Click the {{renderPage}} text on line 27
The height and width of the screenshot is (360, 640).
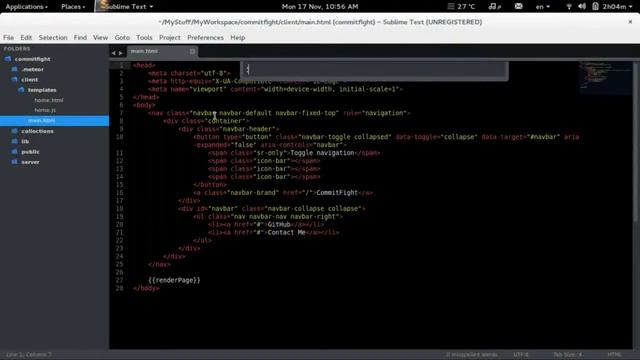tap(174, 280)
